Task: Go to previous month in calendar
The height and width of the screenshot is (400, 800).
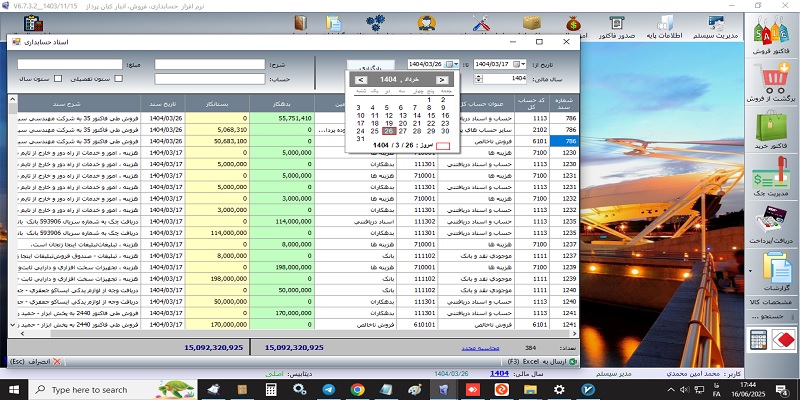Action: 361,80
